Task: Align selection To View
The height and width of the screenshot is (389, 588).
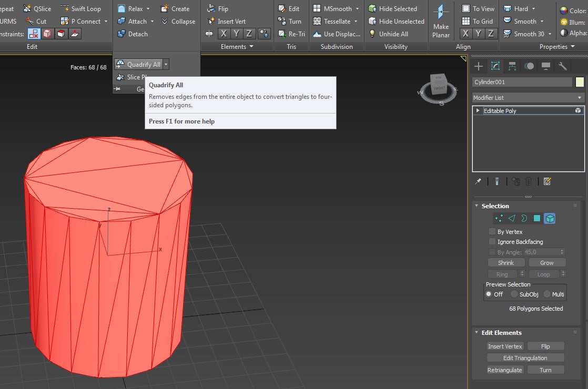Action: pyautogui.click(x=478, y=8)
